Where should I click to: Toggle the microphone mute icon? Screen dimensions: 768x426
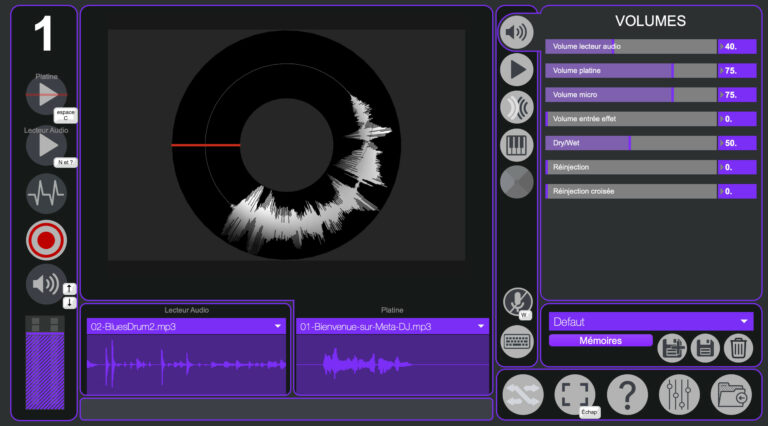coord(516,301)
